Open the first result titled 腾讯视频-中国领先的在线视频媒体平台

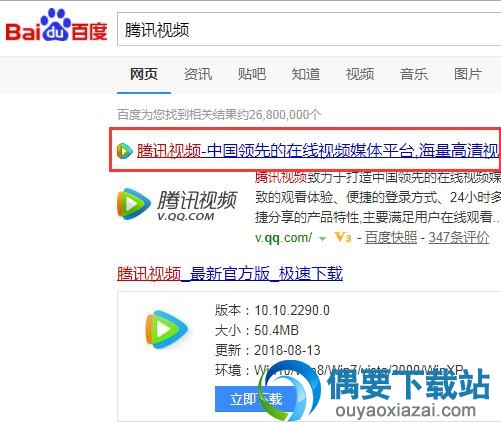click(x=319, y=151)
